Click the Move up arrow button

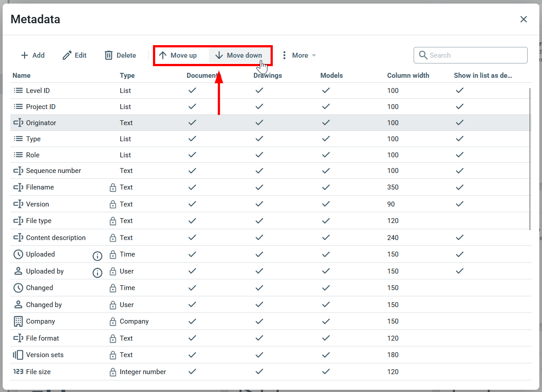178,55
